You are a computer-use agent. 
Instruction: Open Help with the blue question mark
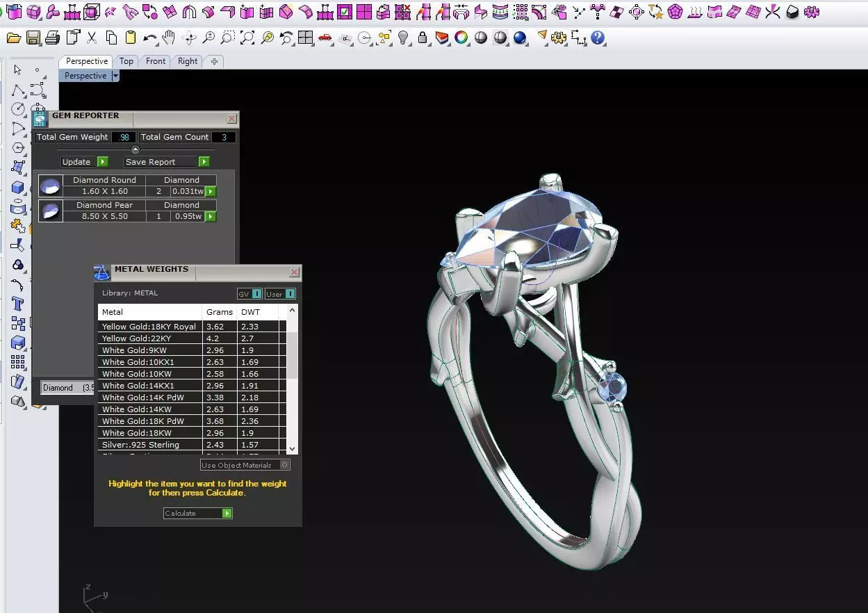click(x=598, y=38)
